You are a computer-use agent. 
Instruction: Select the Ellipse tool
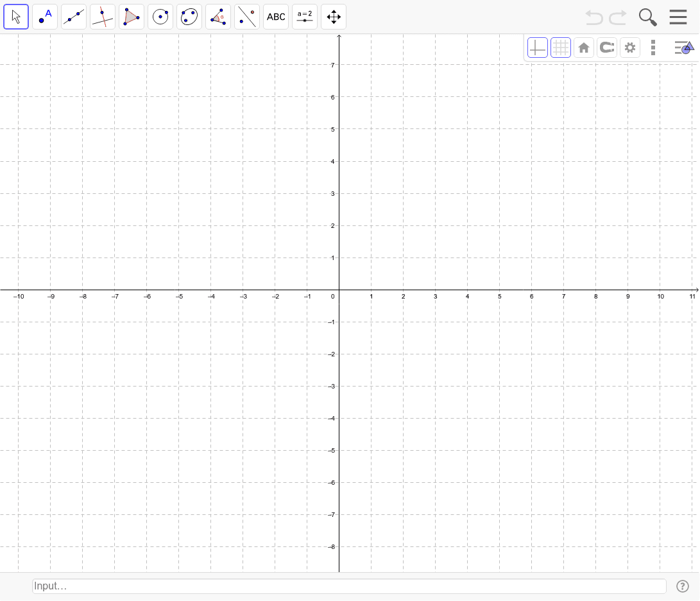(x=189, y=17)
